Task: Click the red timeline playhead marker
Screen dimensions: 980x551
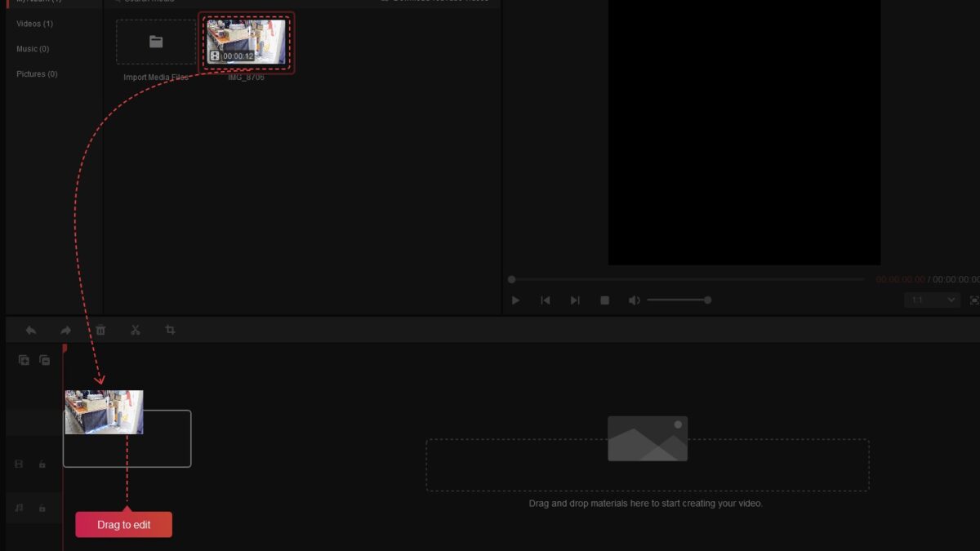Action: click(x=65, y=349)
